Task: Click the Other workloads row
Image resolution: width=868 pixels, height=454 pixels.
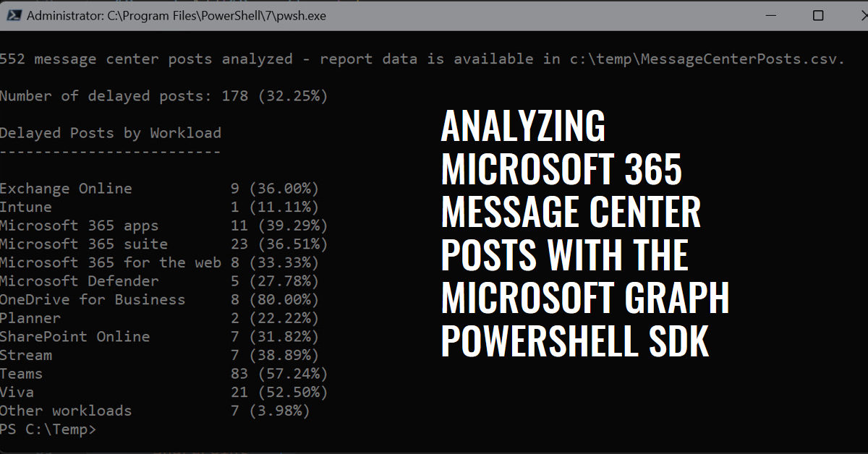Action: click(155, 411)
